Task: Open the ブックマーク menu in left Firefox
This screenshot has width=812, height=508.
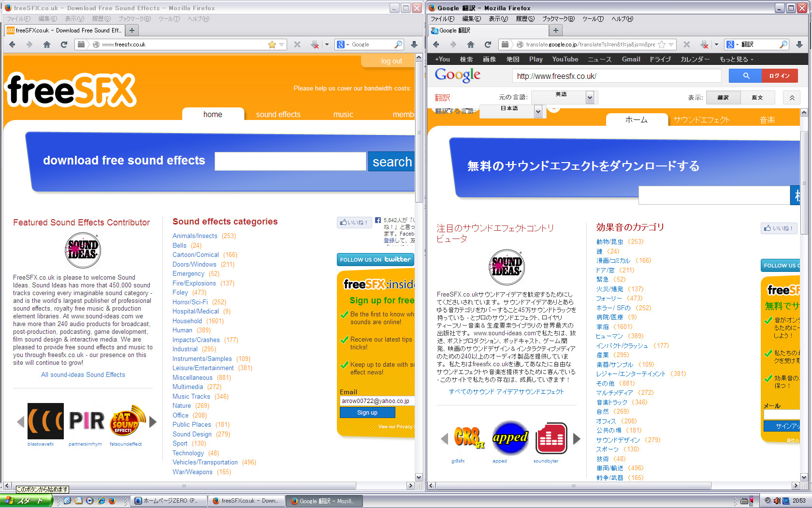Action: click(x=134, y=19)
